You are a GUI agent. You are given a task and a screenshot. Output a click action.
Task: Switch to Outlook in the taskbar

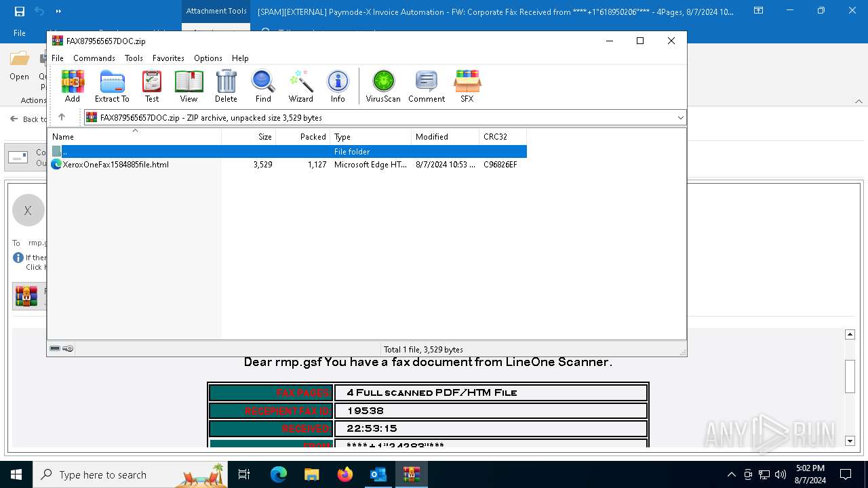point(378,474)
